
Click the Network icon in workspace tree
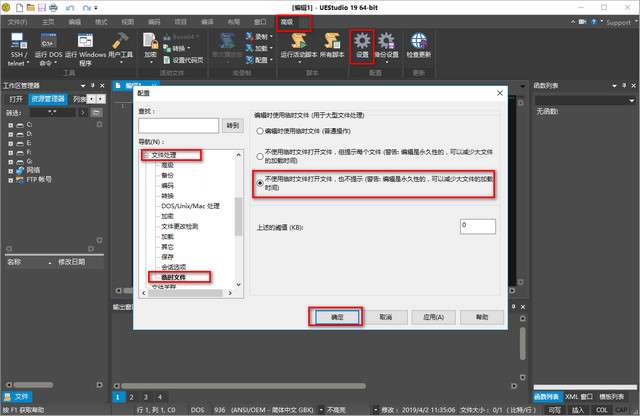20,170
